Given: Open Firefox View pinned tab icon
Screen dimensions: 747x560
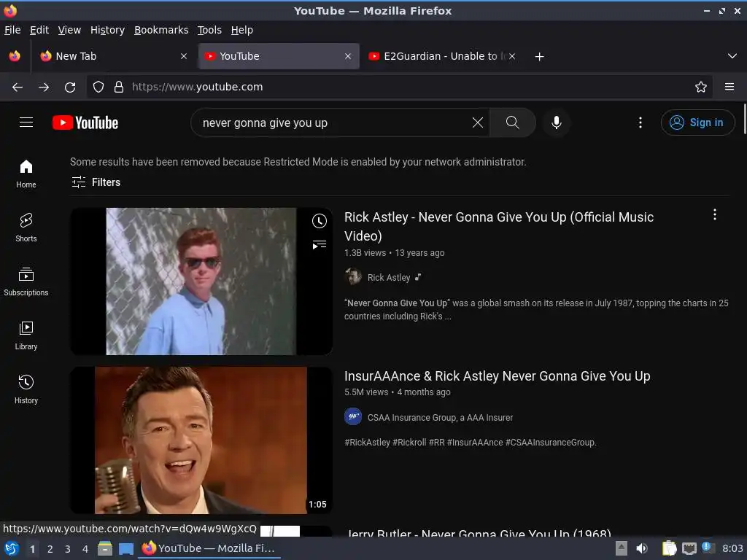Looking at the screenshot, I should tap(15, 56).
